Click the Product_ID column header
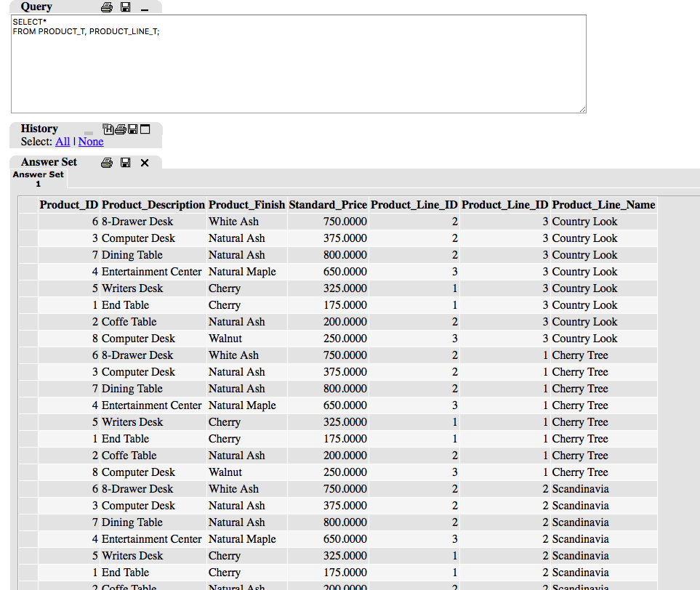 pyautogui.click(x=69, y=205)
